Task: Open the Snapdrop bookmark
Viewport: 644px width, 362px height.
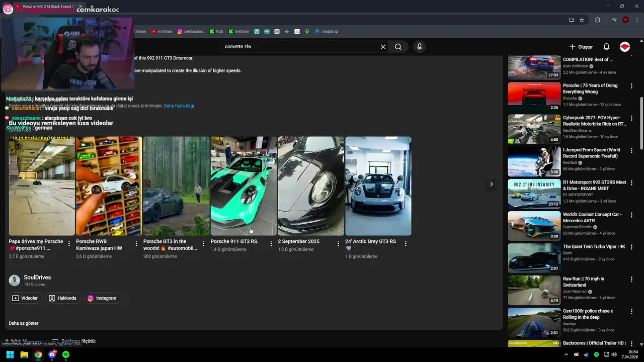Action: click(x=327, y=31)
